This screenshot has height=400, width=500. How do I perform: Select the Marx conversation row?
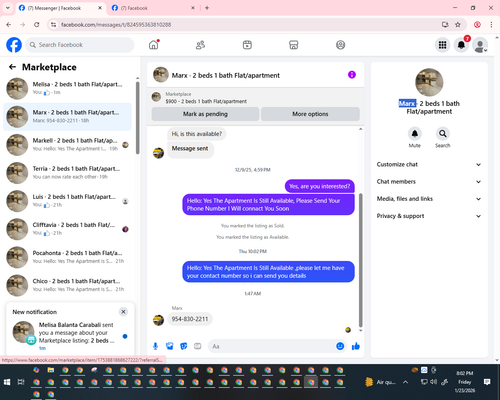[68, 117]
